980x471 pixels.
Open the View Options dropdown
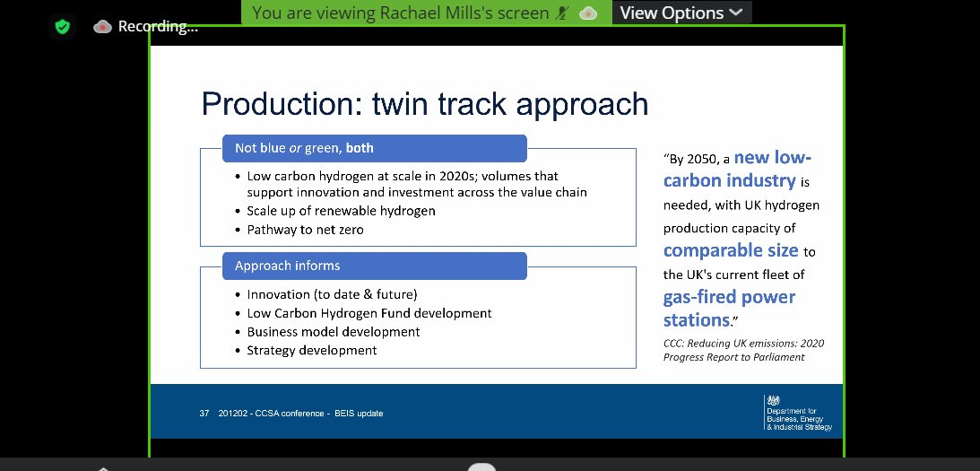[x=681, y=13]
